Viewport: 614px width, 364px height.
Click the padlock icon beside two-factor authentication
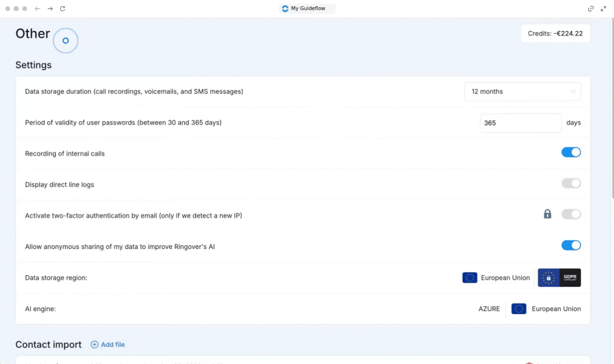point(547,214)
